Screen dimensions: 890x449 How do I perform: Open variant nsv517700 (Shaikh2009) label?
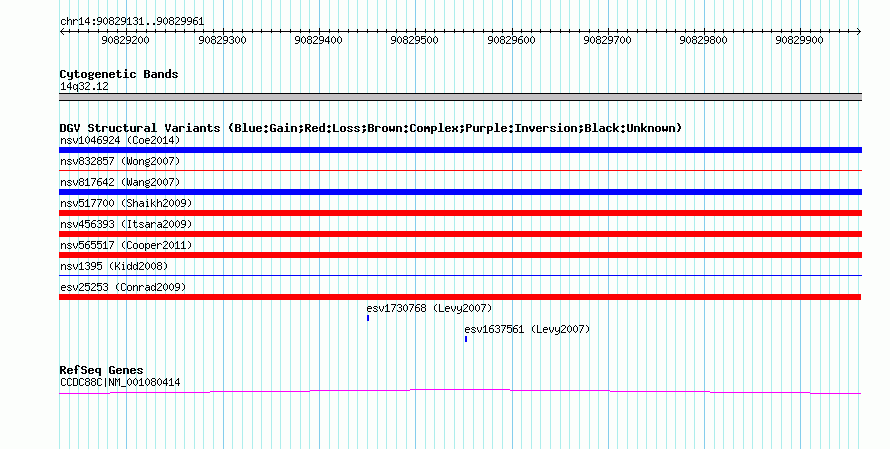(x=126, y=203)
